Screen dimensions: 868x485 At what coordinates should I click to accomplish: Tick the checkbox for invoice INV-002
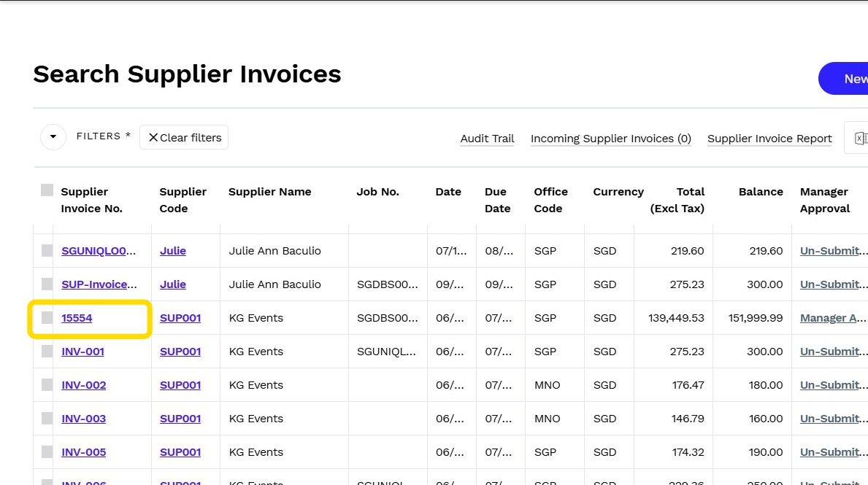47,384
